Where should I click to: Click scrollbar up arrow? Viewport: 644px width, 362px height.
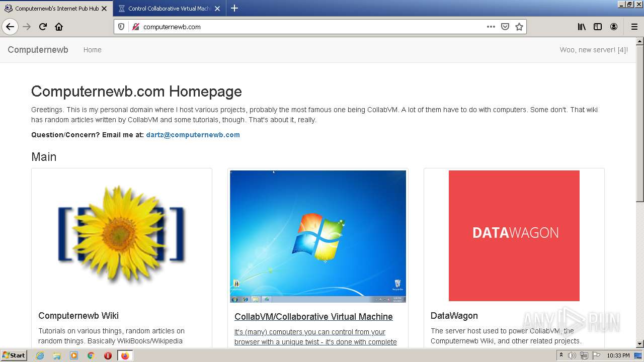click(639, 41)
